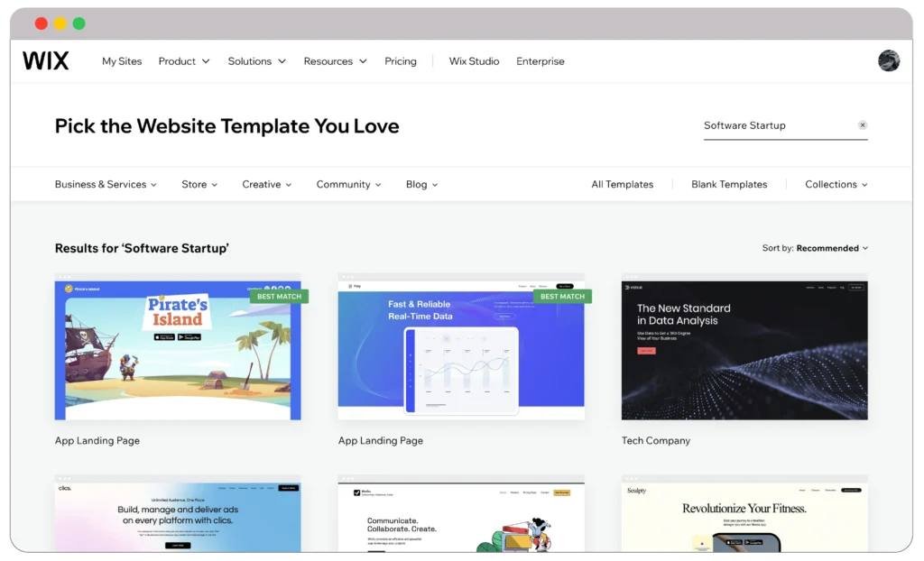Click the green macOS maximize dot
This screenshot has width=924, height=561.
pyautogui.click(x=79, y=23)
